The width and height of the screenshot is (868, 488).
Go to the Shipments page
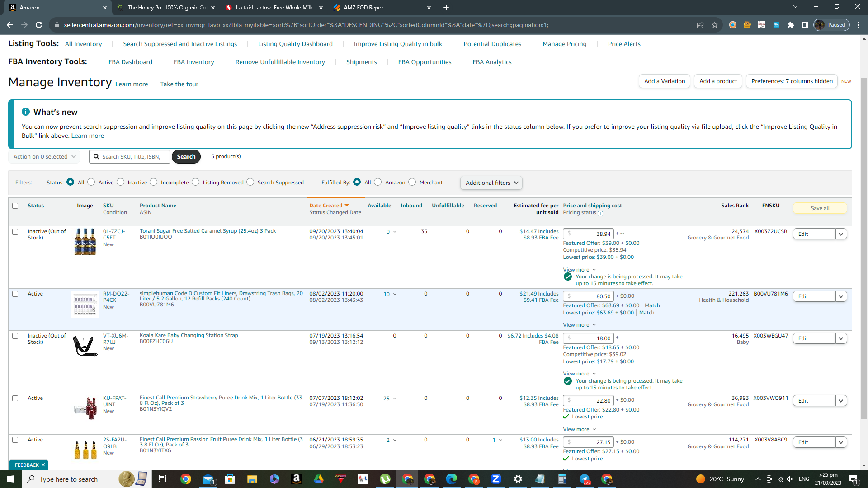(x=361, y=62)
